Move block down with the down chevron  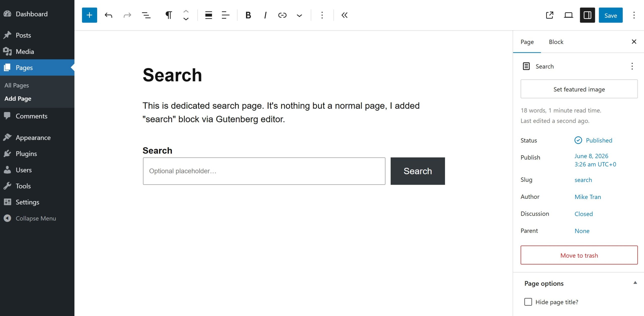186,19
